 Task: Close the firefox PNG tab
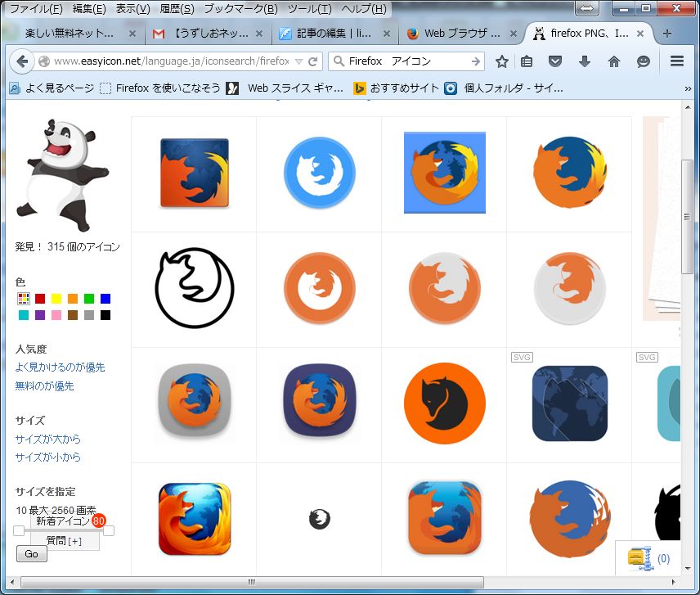click(x=639, y=34)
